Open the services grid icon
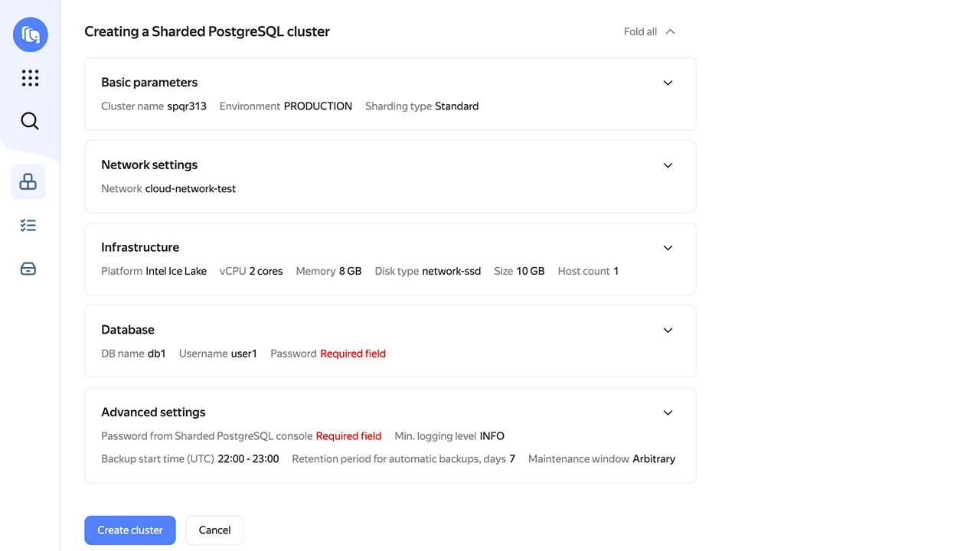The image size is (980, 551). [30, 77]
